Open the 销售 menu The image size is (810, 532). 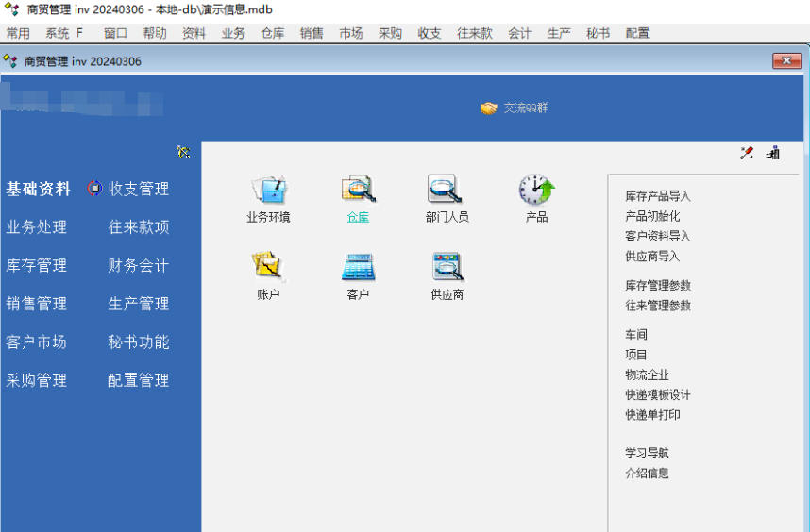point(312,33)
